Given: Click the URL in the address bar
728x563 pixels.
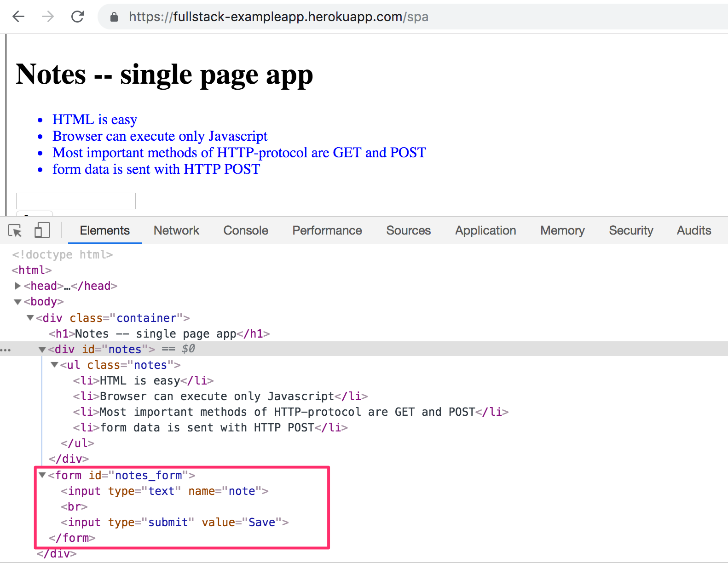Looking at the screenshot, I should click(278, 17).
